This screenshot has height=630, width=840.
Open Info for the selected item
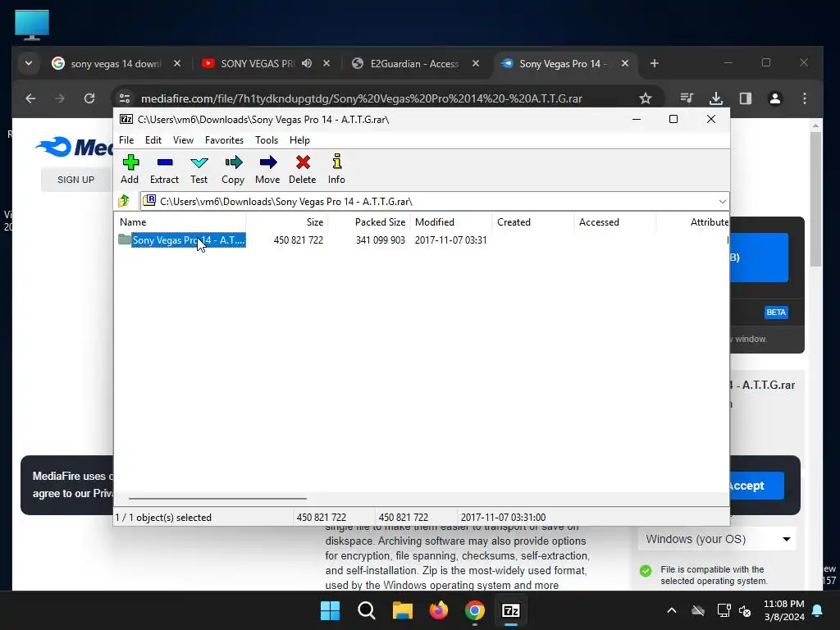coord(336,169)
